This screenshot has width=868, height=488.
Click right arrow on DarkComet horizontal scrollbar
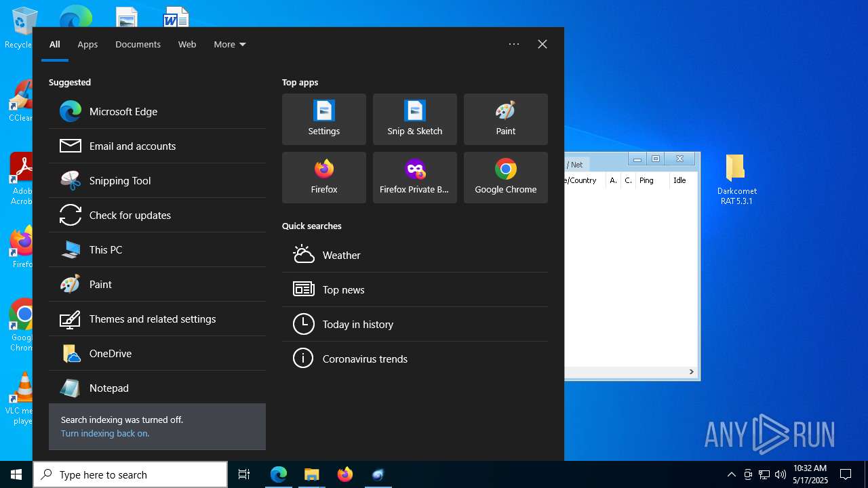tap(692, 371)
